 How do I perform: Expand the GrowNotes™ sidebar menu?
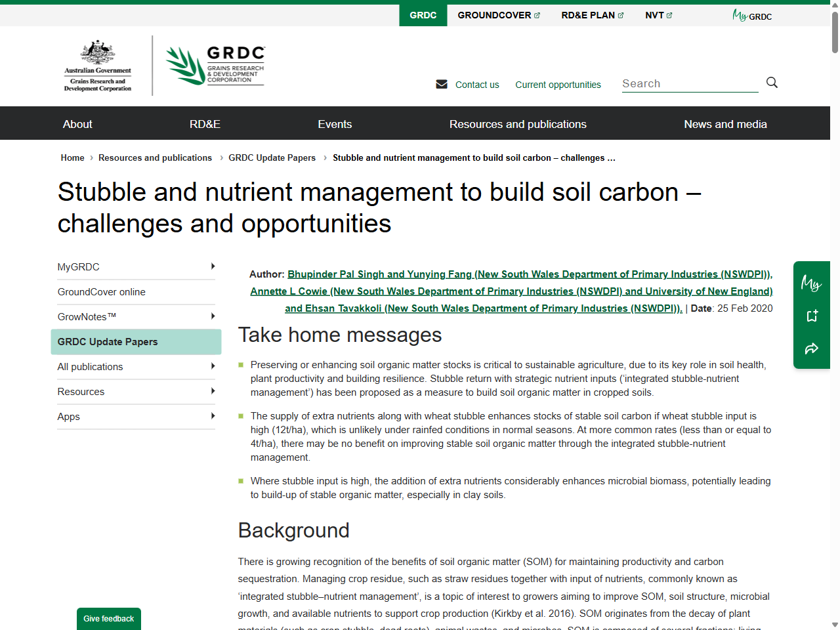click(213, 316)
